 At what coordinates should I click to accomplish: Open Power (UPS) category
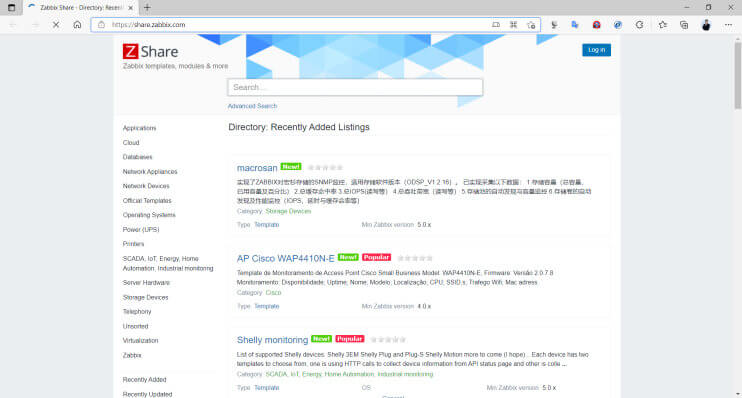coord(141,230)
